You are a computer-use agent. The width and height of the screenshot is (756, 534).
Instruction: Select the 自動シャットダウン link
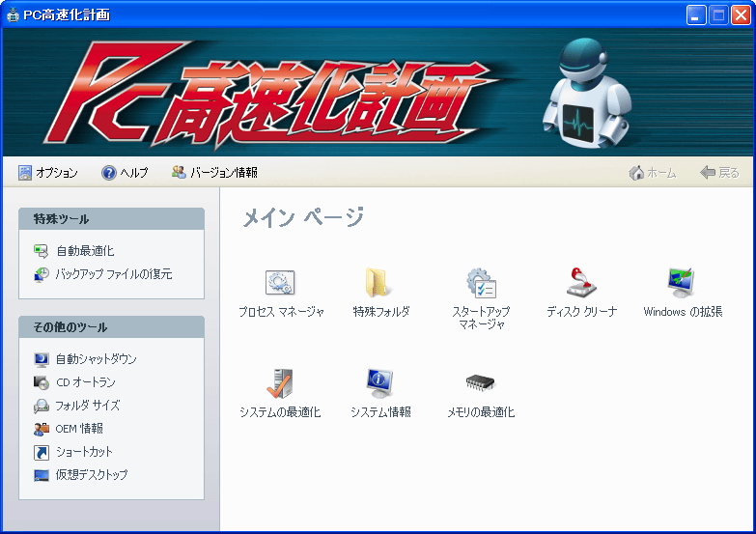(96, 359)
